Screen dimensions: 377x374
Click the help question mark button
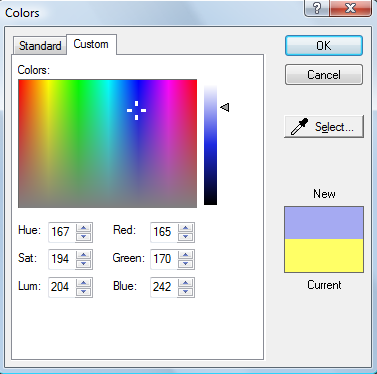317,8
